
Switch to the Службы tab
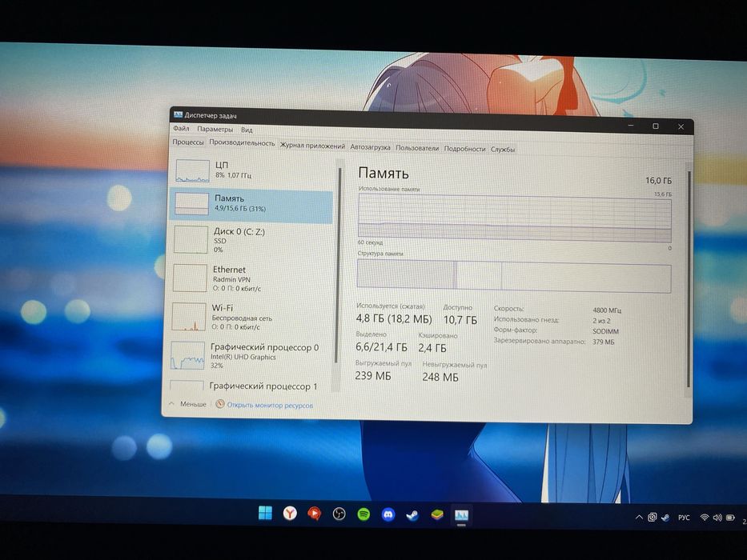click(x=503, y=149)
